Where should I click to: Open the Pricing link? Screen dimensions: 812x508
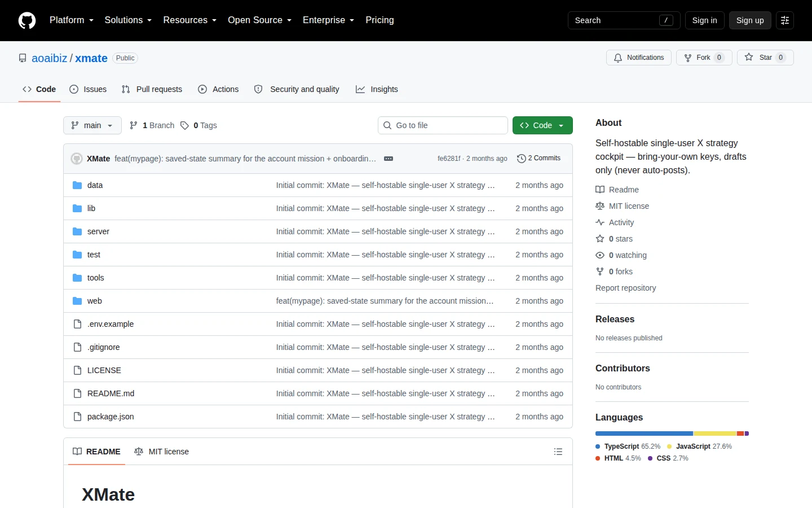[x=379, y=20]
